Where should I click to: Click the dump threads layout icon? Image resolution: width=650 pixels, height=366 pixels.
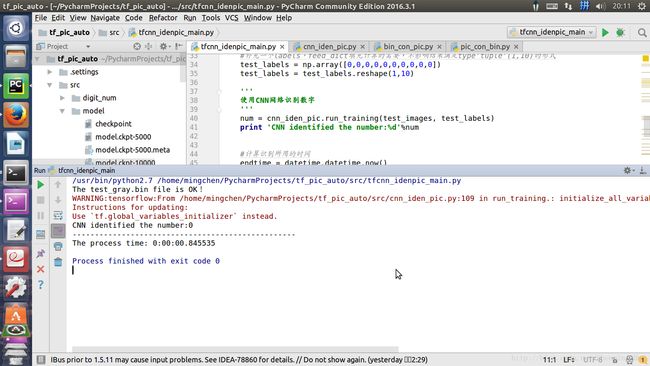tap(41, 235)
